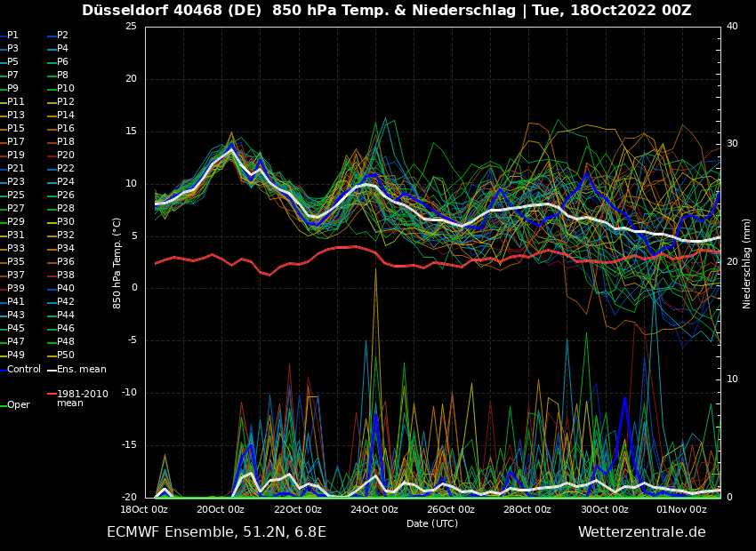756x551 pixels.
Task: Select the Oper legend entry
Action: coord(19,404)
